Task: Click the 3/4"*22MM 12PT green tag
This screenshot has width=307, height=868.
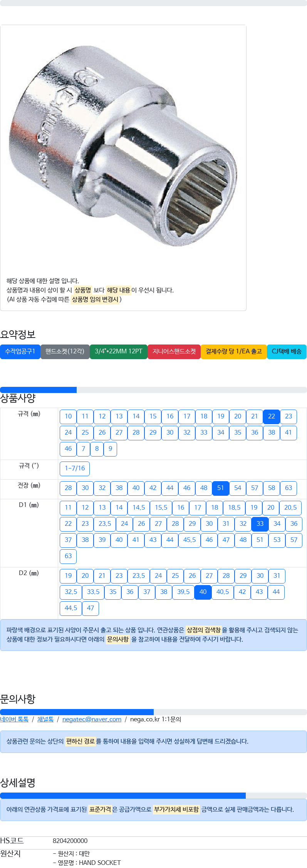Action: click(x=119, y=351)
